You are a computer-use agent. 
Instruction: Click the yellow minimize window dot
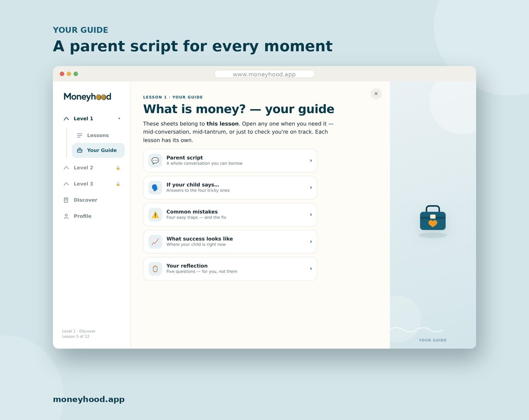click(69, 74)
